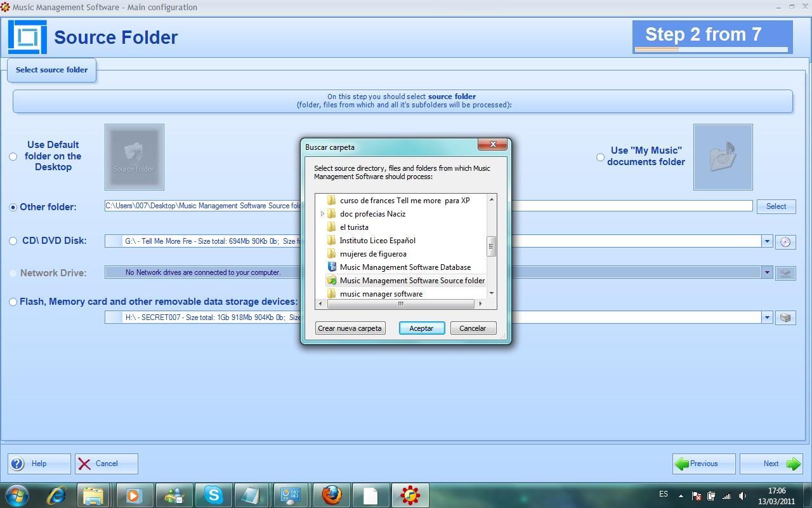Click the removable drive icon beside the Flash dropdown
This screenshot has width=812, height=508.
pyautogui.click(x=785, y=317)
